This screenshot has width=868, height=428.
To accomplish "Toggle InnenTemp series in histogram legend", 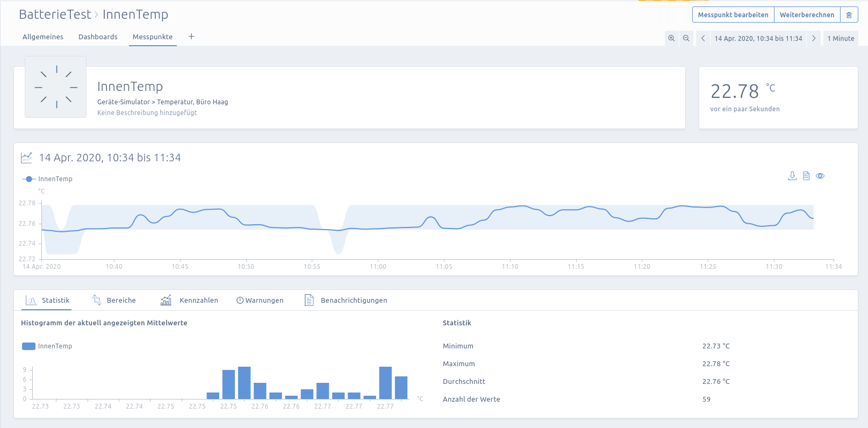I will coord(47,346).
